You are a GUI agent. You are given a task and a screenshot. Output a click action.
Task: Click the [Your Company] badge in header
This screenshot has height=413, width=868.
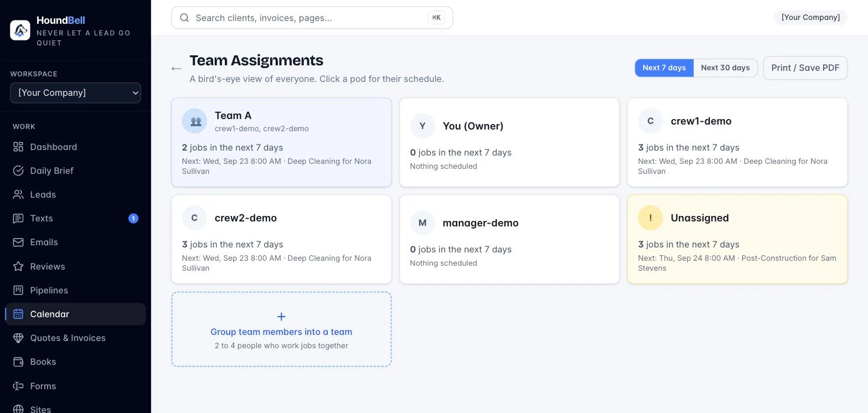pos(810,17)
